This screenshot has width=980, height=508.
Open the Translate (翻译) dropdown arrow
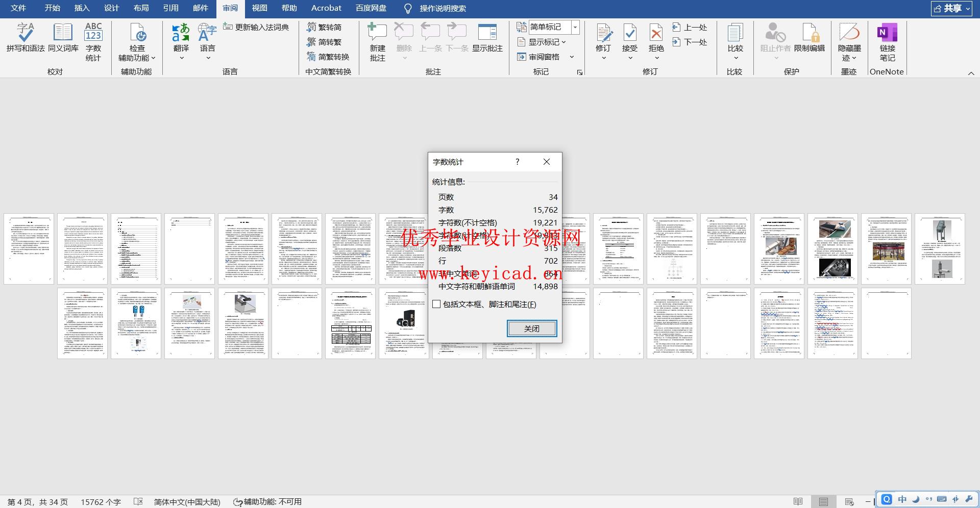click(x=181, y=58)
